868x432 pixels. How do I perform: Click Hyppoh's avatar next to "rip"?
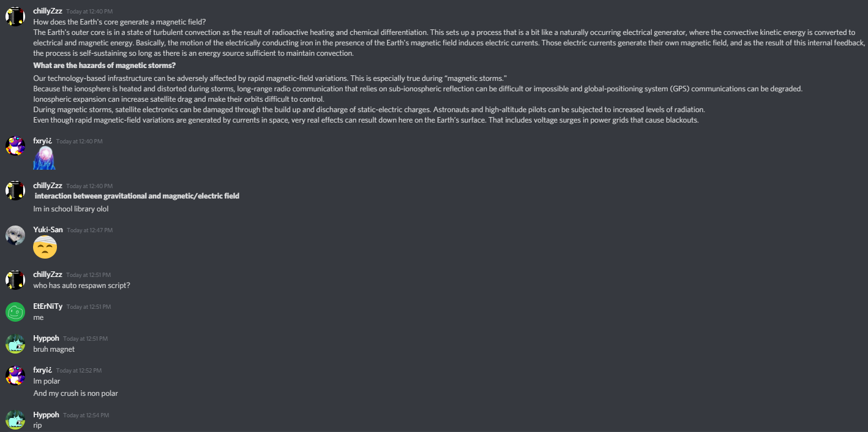15,420
